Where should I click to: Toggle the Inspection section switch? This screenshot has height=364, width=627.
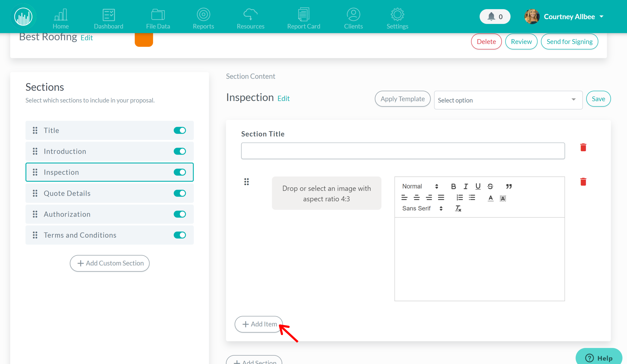(180, 172)
